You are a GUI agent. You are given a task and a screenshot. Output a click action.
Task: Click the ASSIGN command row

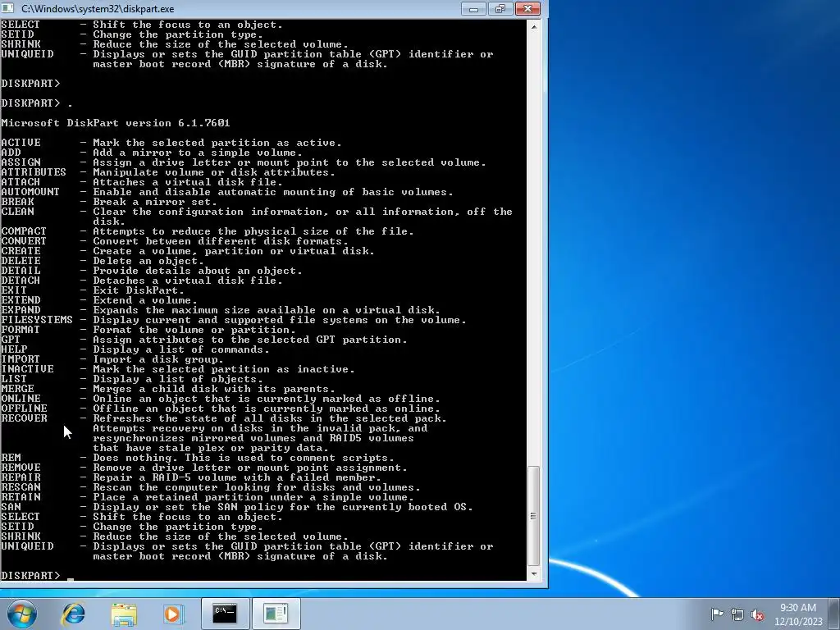click(x=243, y=162)
